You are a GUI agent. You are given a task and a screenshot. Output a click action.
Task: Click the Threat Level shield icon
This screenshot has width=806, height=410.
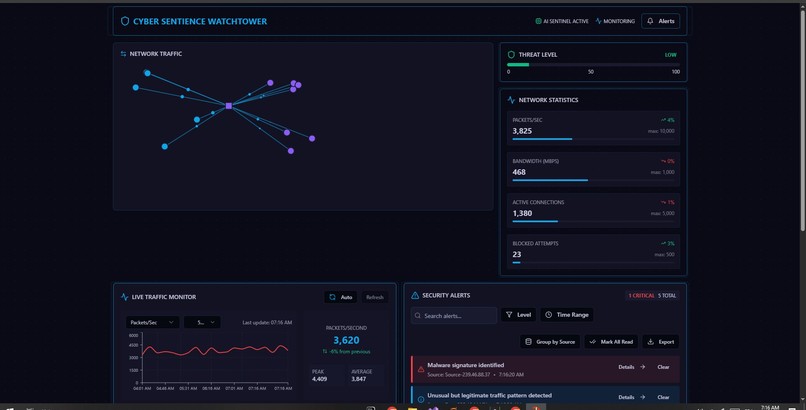[511, 54]
